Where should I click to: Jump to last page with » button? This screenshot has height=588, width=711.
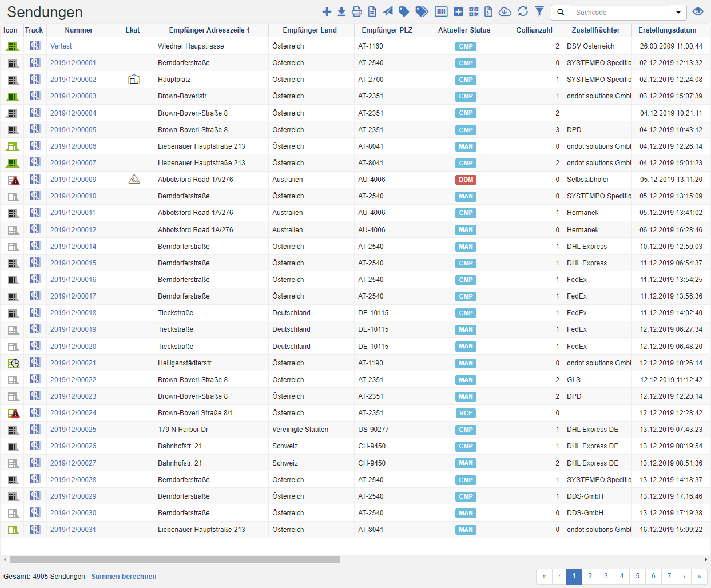pos(699,576)
